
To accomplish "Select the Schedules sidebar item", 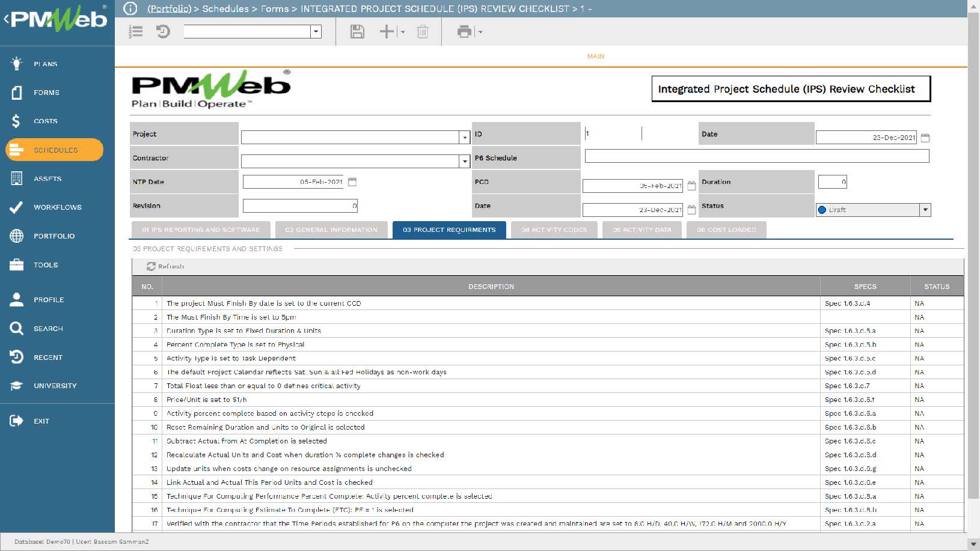I will 54,150.
